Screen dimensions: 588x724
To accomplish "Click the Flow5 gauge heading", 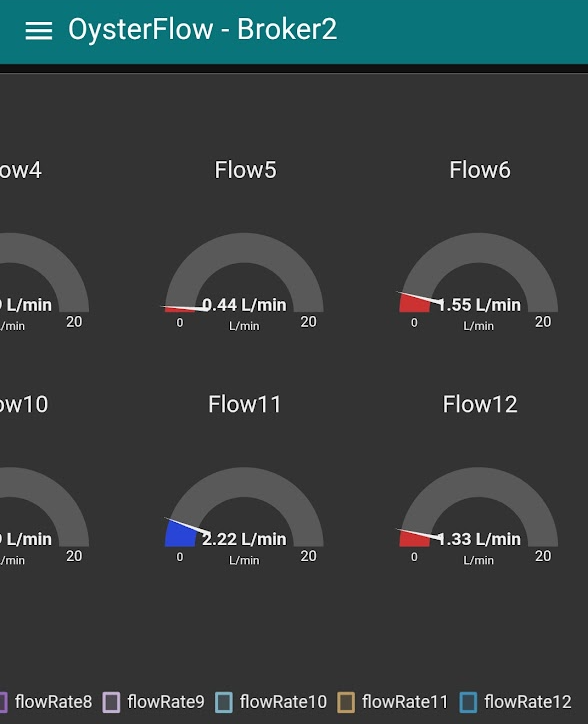I will [245, 170].
